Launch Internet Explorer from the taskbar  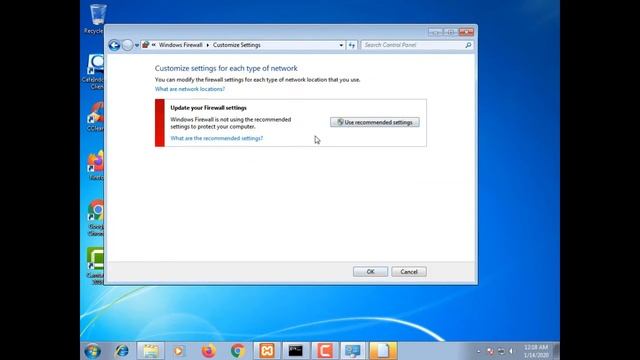point(122,351)
